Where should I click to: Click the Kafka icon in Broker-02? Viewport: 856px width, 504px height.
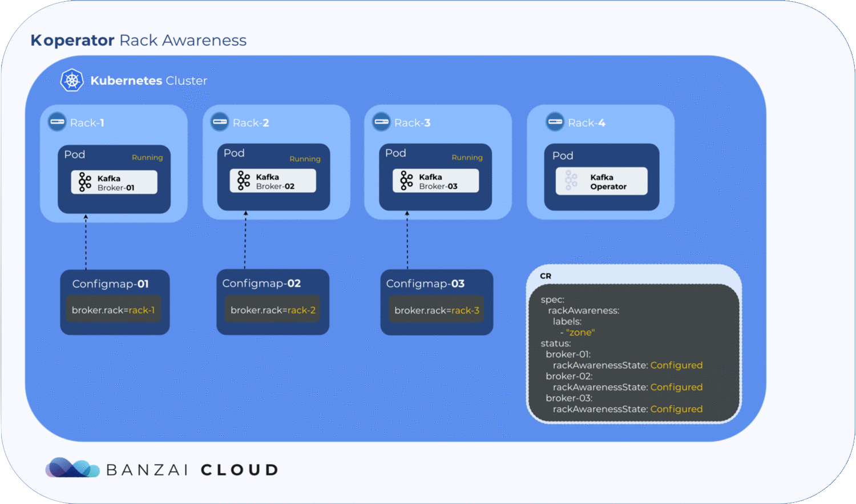coord(244,181)
